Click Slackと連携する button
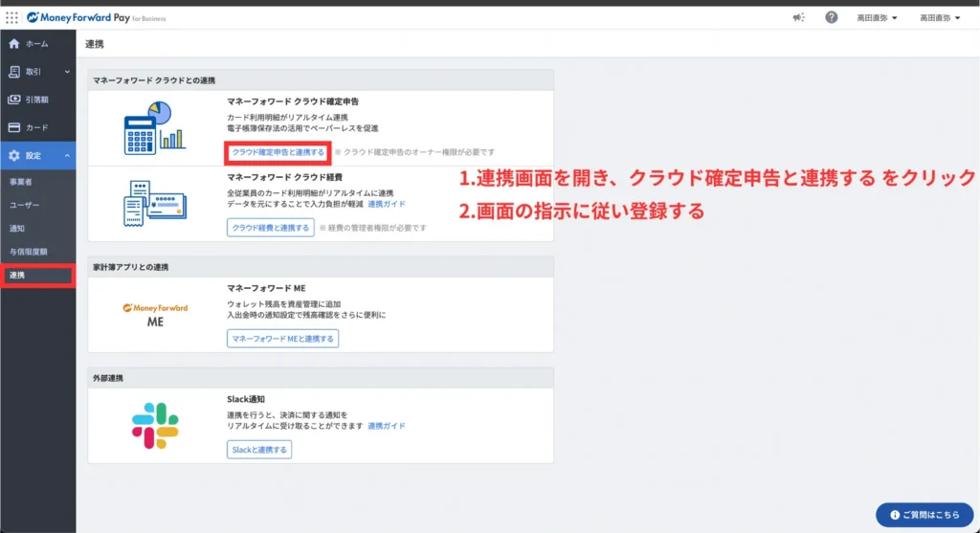Screen dimensions: 980x533 (x=258, y=449)
